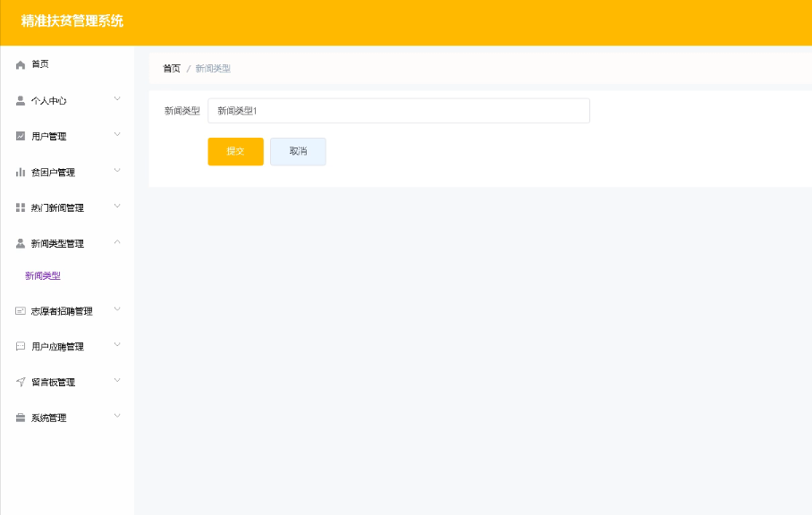Click the person icon beside 个人中心
The image size is (812, 515).
[21, 100]
